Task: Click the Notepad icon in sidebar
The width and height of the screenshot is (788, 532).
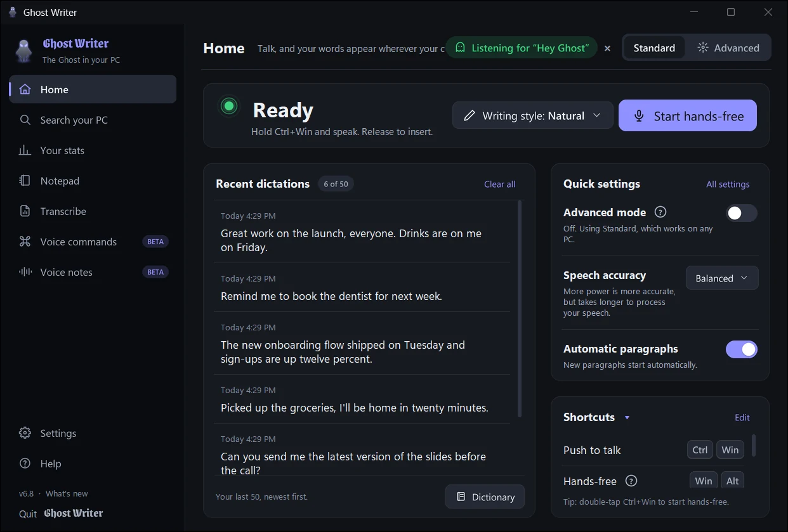Action: pos(25,181)
